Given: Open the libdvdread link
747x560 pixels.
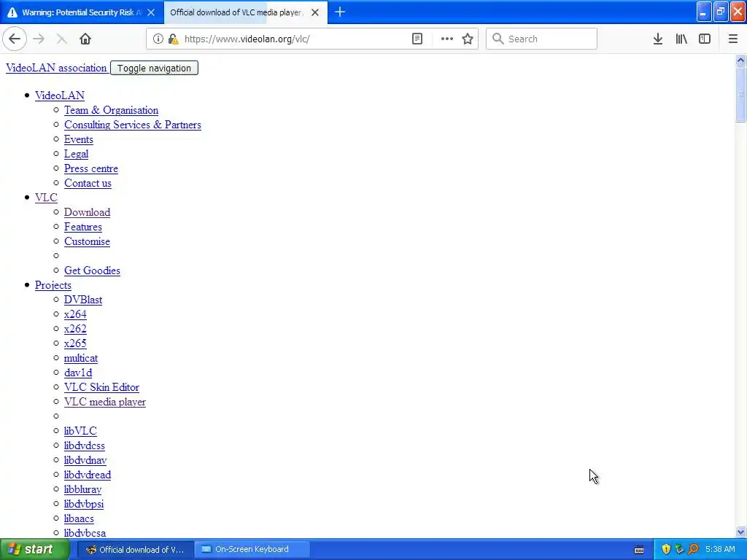Looking at the screenshot, I should pyautogui.click(x=88, y=475).
